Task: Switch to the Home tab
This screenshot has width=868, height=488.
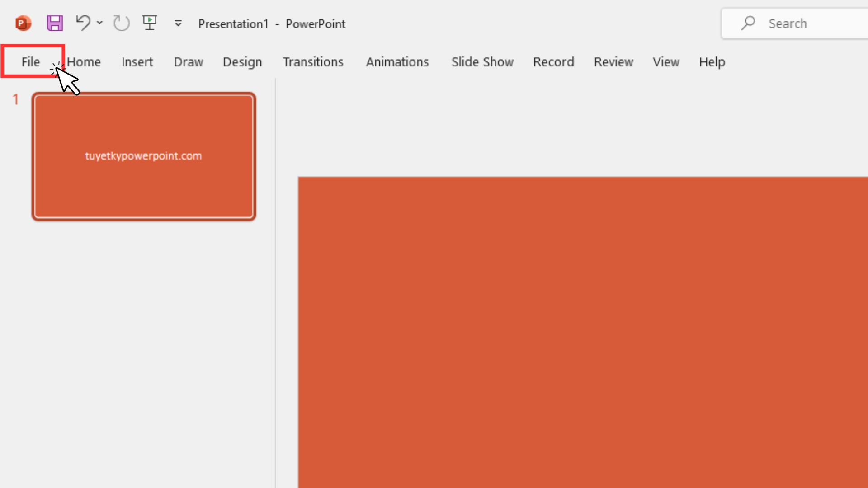Action: [x=84, y=62]
